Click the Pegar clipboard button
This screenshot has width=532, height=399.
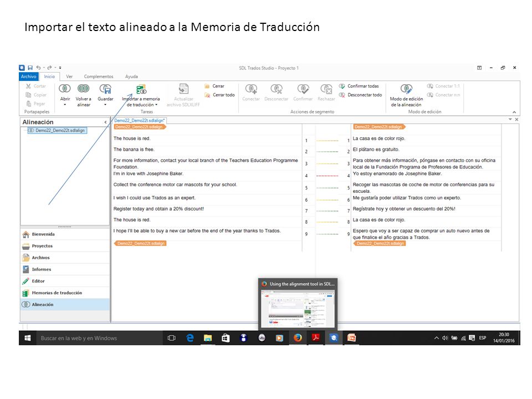pos(35,104)
